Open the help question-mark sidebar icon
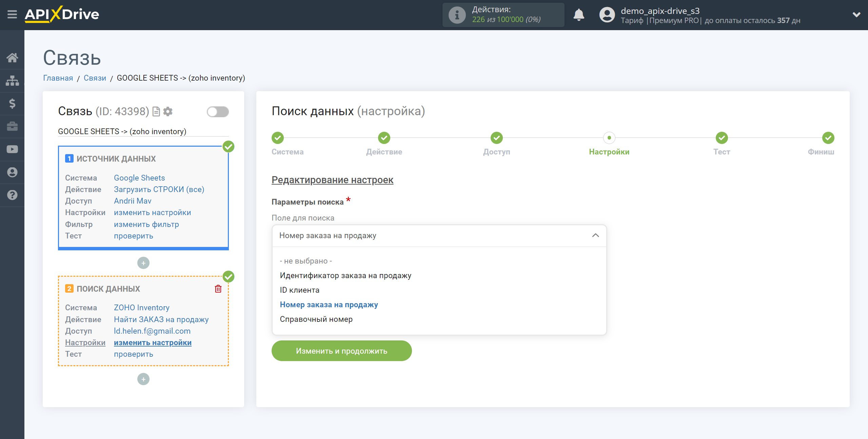The width and height of the screenshot is (868, 439). [12, 195]
